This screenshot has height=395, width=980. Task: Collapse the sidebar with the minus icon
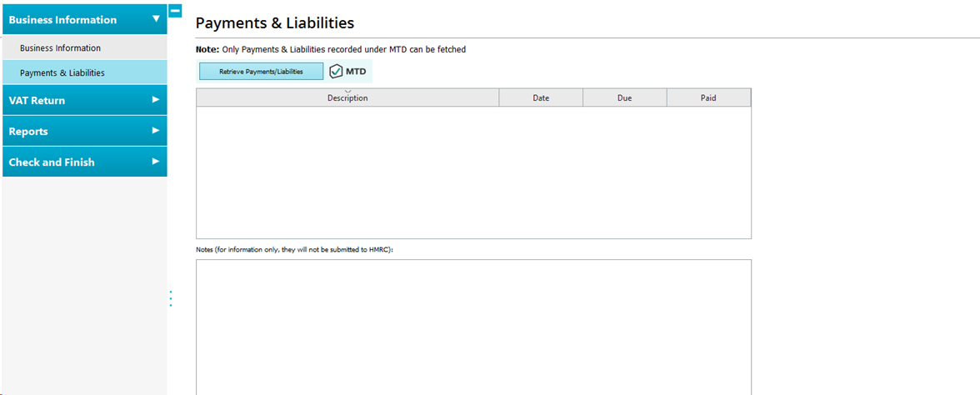click(175, 11)
